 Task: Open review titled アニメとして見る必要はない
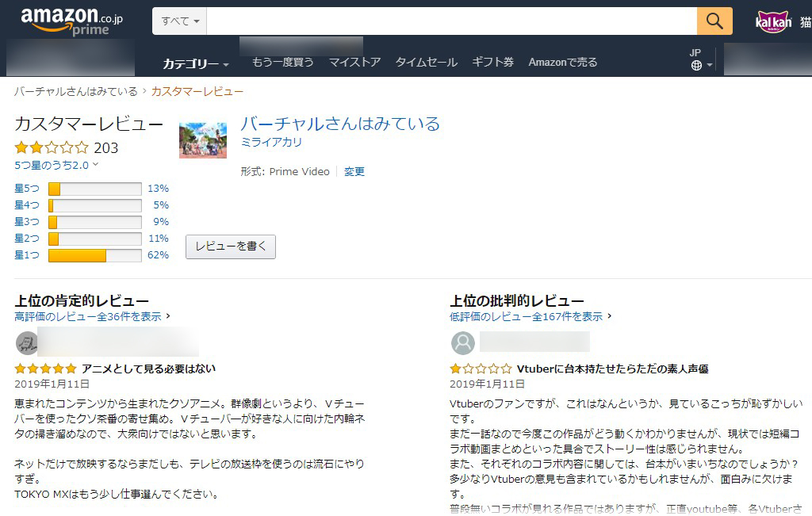click(x=148, y=369)
